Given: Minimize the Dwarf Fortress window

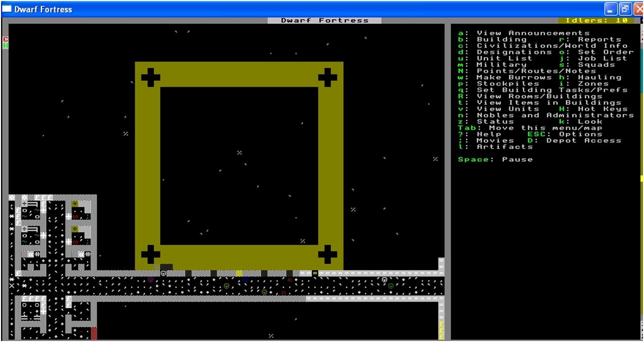Looking at the screenshot, I should click(611, 9).
